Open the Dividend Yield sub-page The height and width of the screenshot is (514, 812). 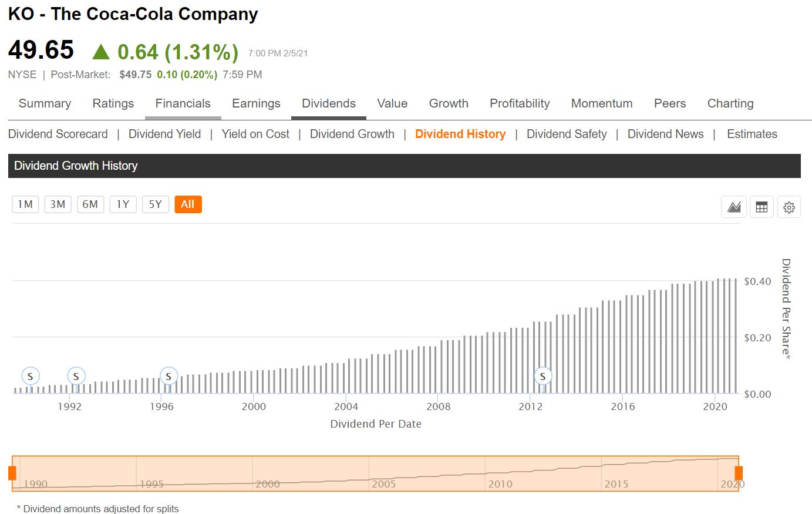[165, 134]
